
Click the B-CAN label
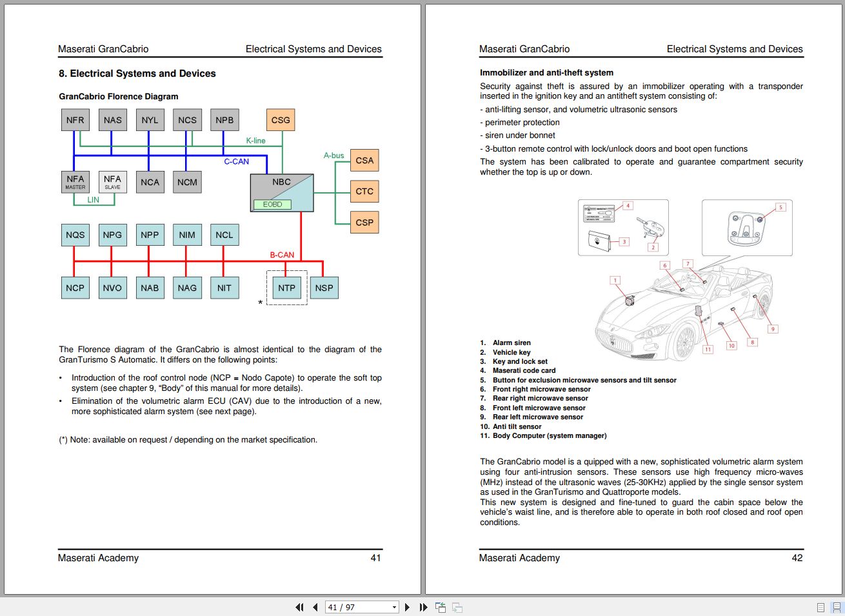282,255
